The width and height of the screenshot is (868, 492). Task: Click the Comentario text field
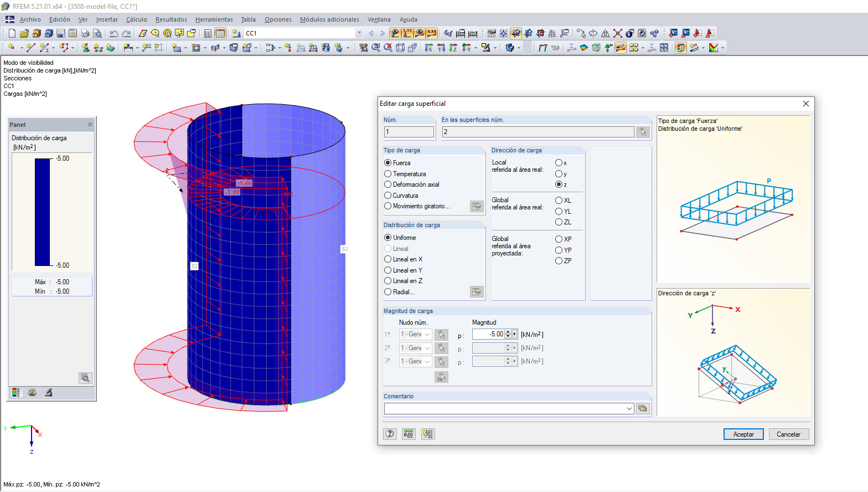click(505, 408)
